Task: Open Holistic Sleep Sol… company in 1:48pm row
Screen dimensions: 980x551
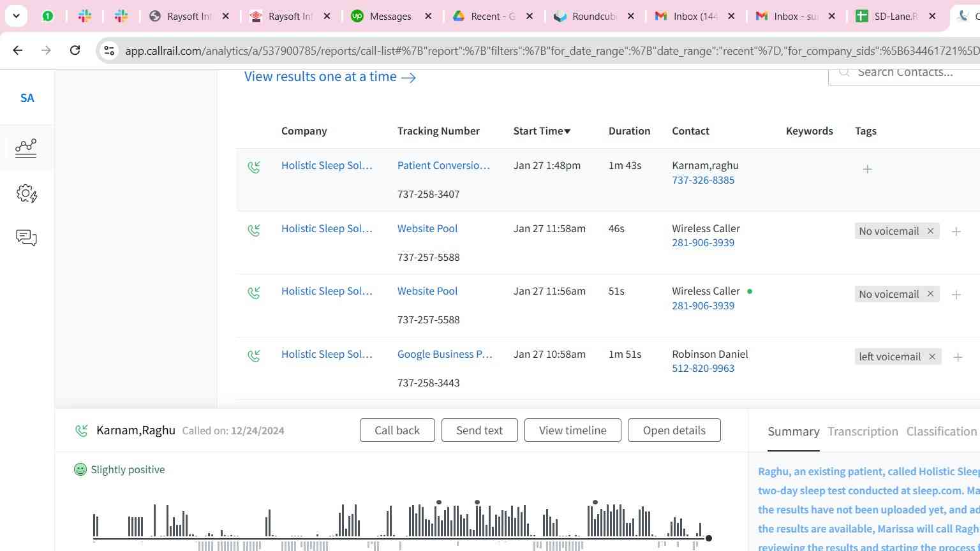Action: pos(327,165)
